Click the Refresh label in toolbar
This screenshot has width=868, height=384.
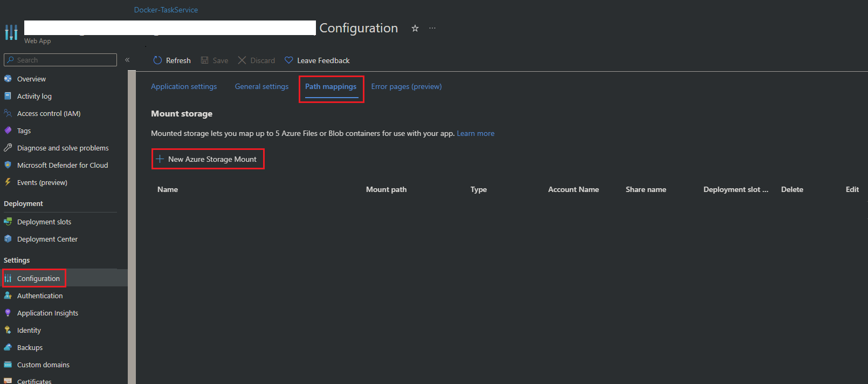tap(178, 60)
